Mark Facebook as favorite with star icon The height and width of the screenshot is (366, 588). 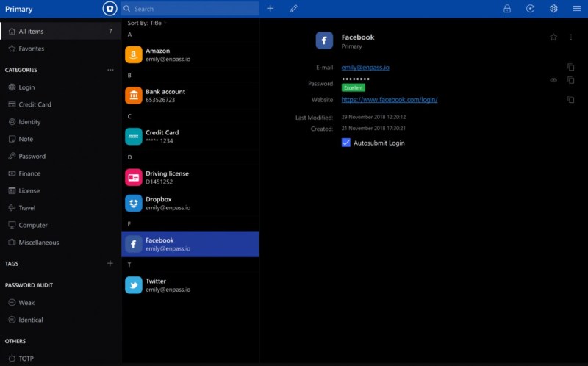[x=553, y=37]
